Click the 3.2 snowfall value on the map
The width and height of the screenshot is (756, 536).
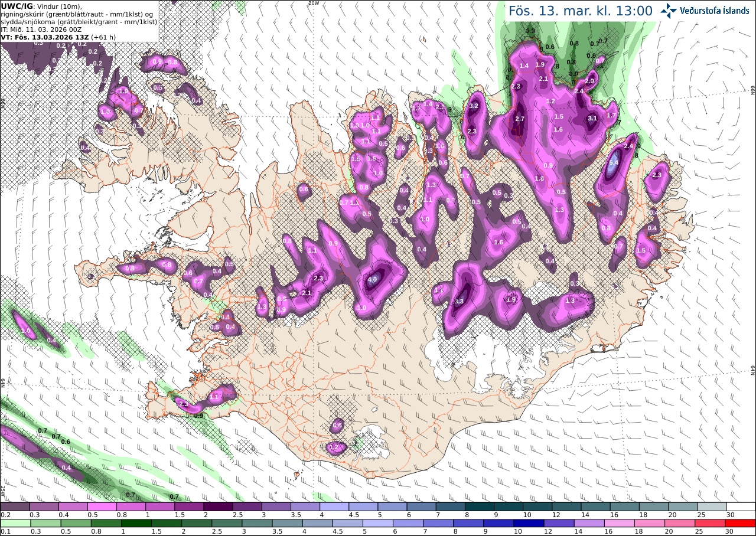[x=473, y=106]
